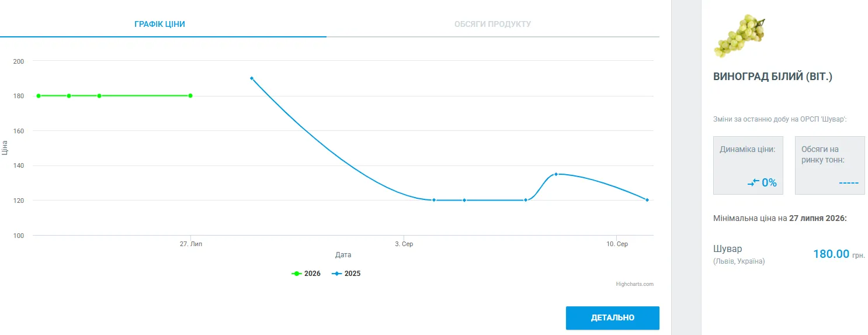Click the green 2026 legend marker
This screenshot has width=868, height=335.
296,274
